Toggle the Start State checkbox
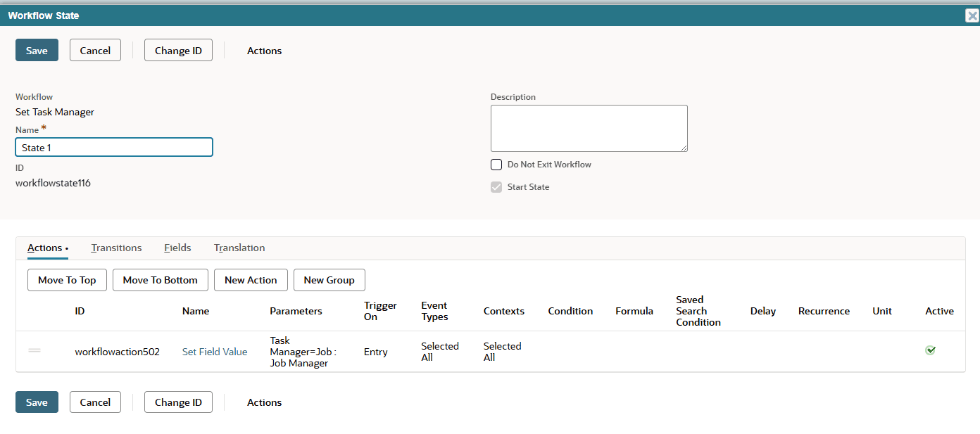 (x=496, y=187)
